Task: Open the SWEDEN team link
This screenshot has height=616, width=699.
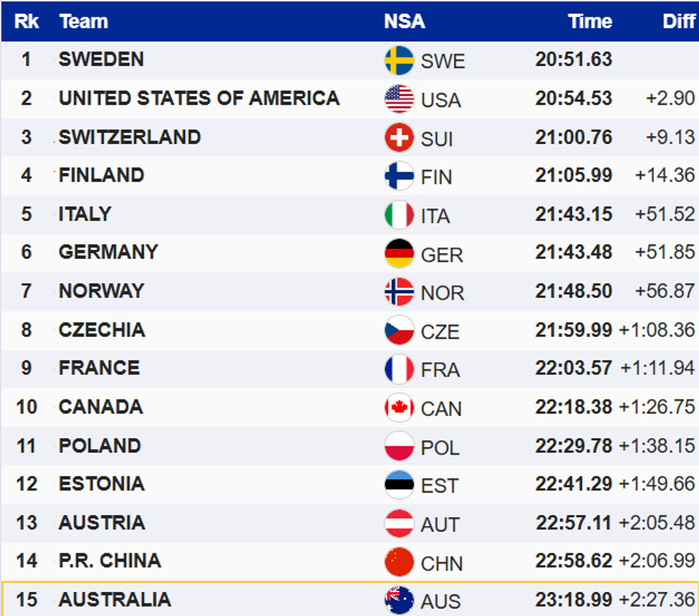Action: 101,59
